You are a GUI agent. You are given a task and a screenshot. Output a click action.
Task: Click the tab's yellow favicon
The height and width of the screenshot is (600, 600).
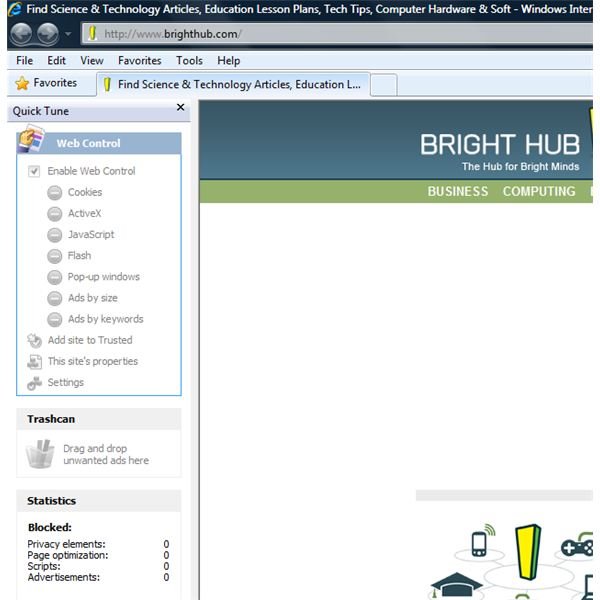(107, 85)
